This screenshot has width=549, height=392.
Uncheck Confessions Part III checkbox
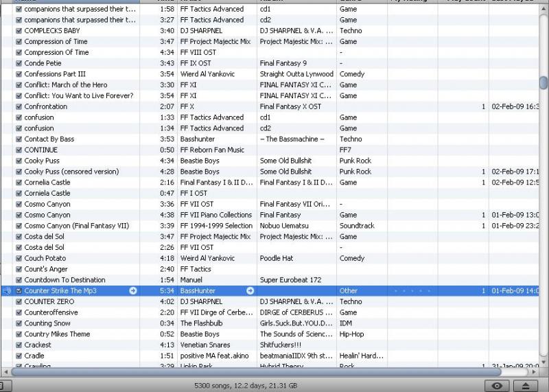point(19,74)
